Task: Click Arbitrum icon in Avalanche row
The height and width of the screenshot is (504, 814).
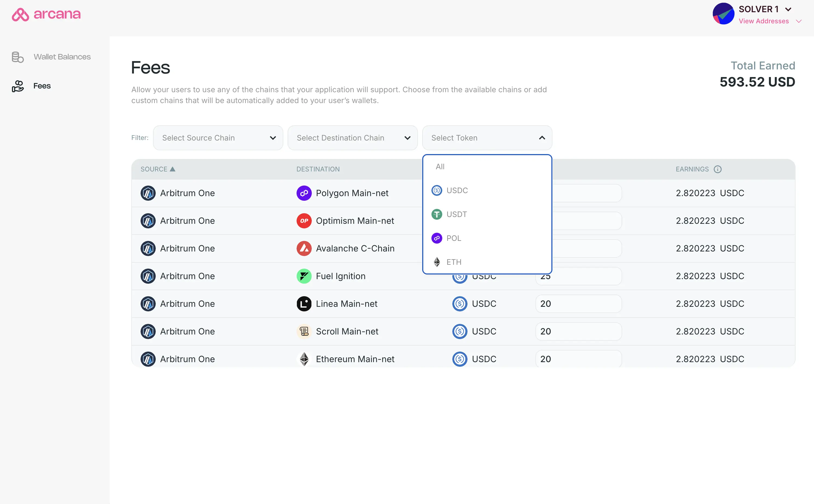Action: point(148,249)
